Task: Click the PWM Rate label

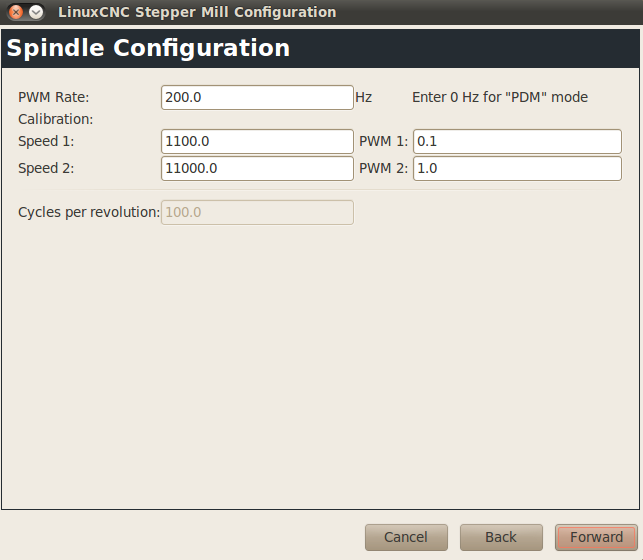Action: click(x=54, y=98)
